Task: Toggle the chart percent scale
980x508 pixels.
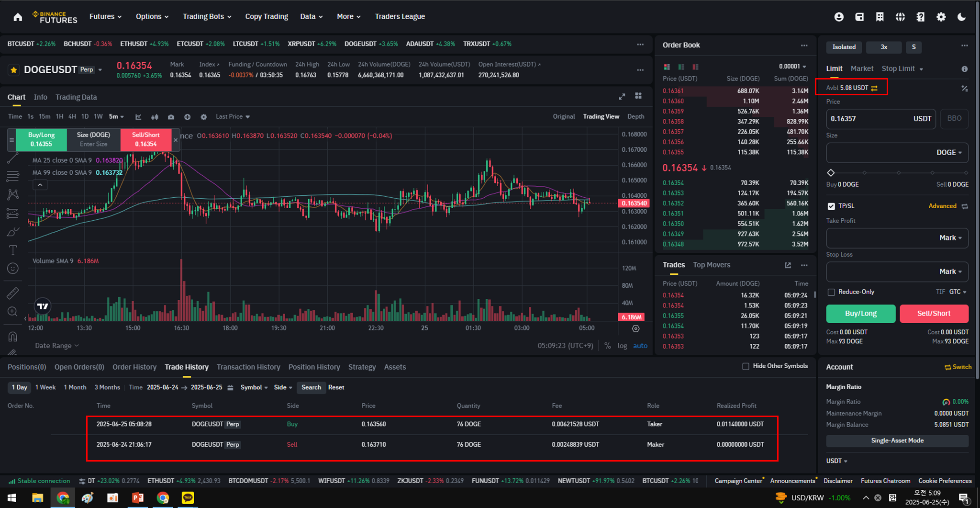Action: click(x=607, y=346)
